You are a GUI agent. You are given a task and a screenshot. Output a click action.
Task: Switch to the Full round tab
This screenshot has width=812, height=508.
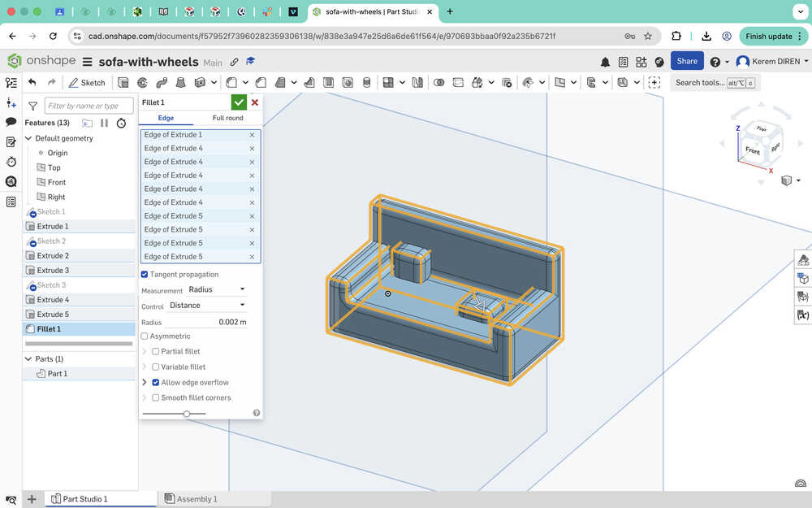(227, 118)
